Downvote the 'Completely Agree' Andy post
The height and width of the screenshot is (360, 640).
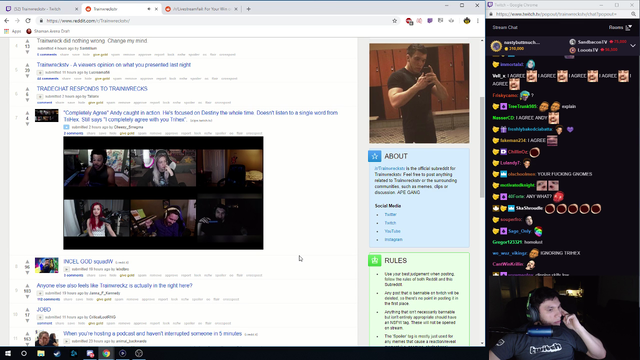(27, 124)
